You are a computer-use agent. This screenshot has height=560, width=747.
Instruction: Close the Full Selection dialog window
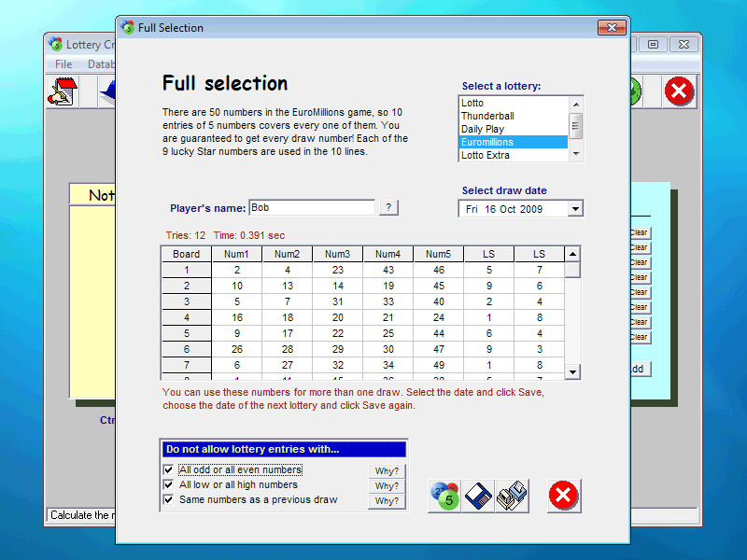pyautogui.click(x=612, y=28)
